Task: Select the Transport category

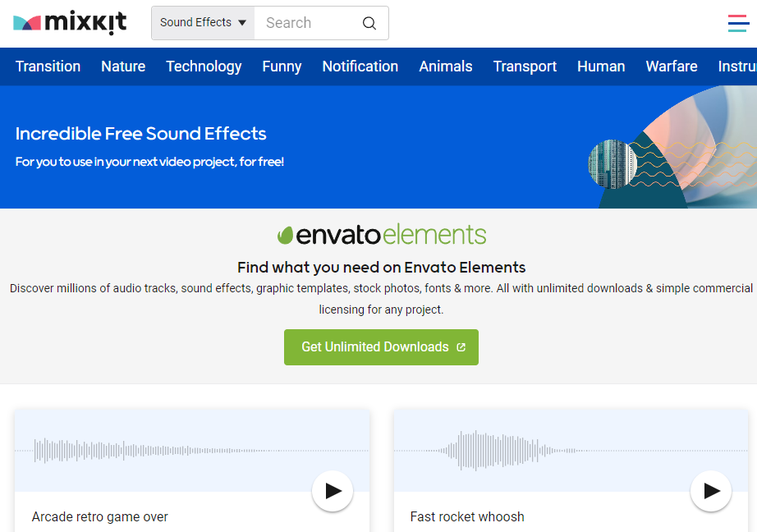Action: 525,66
